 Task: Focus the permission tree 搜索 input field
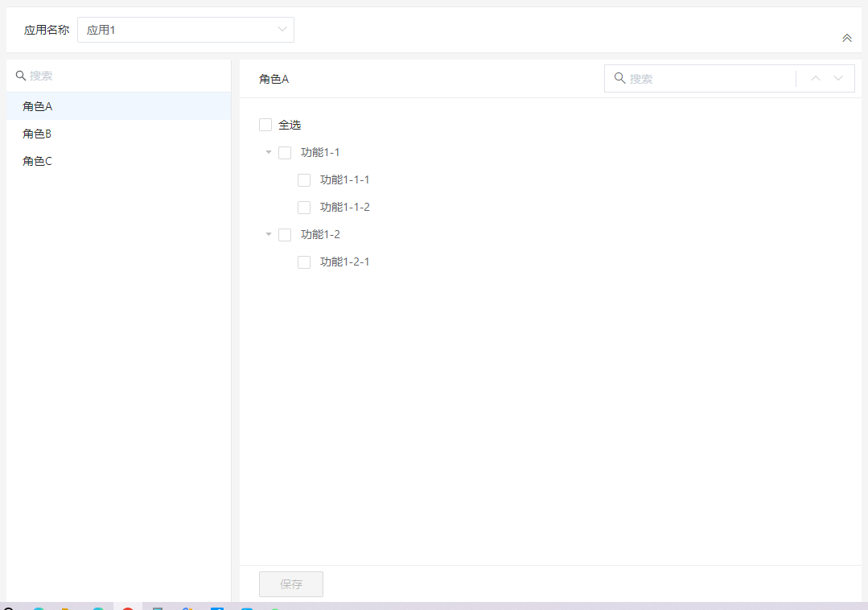pyautogui.click(x=708, y=79)
